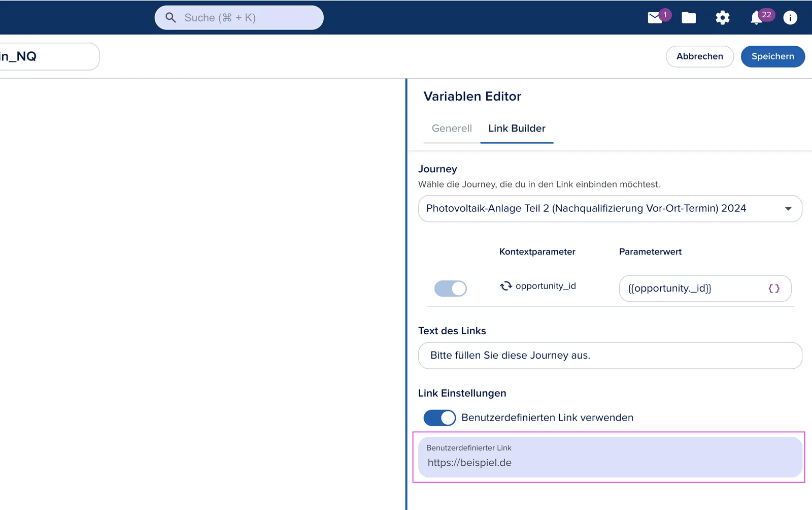Click the Parameterwert field for opportunity_id
The height and width of the screenshot is (510, 812).
705,289
